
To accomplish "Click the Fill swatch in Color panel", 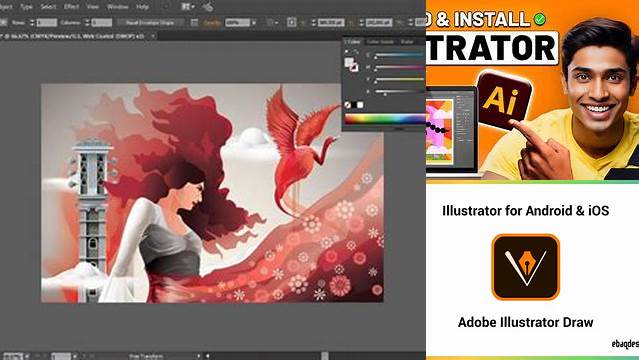I will tap(349, 62).
